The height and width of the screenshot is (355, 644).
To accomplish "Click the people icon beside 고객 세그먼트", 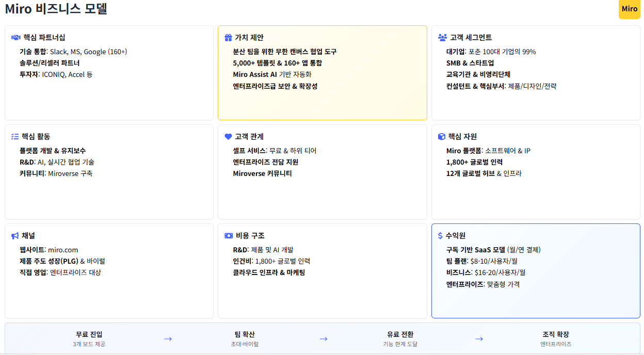I will 442,38.
